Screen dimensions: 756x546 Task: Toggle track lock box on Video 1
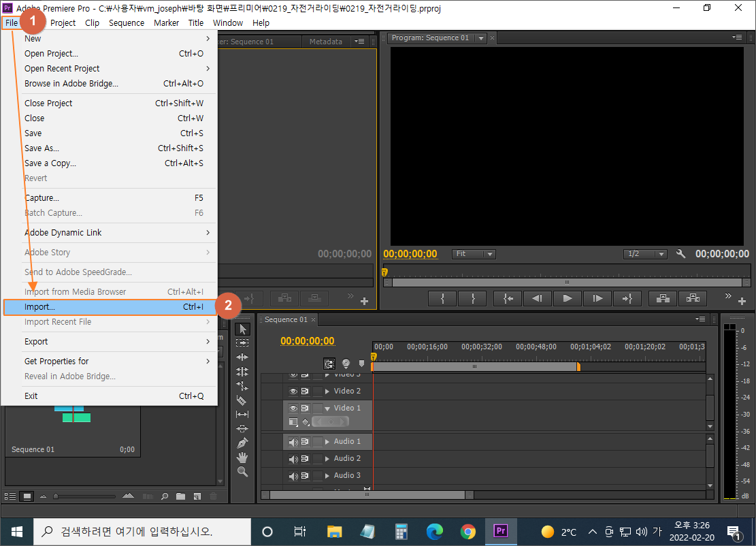(x=317, y=408)
